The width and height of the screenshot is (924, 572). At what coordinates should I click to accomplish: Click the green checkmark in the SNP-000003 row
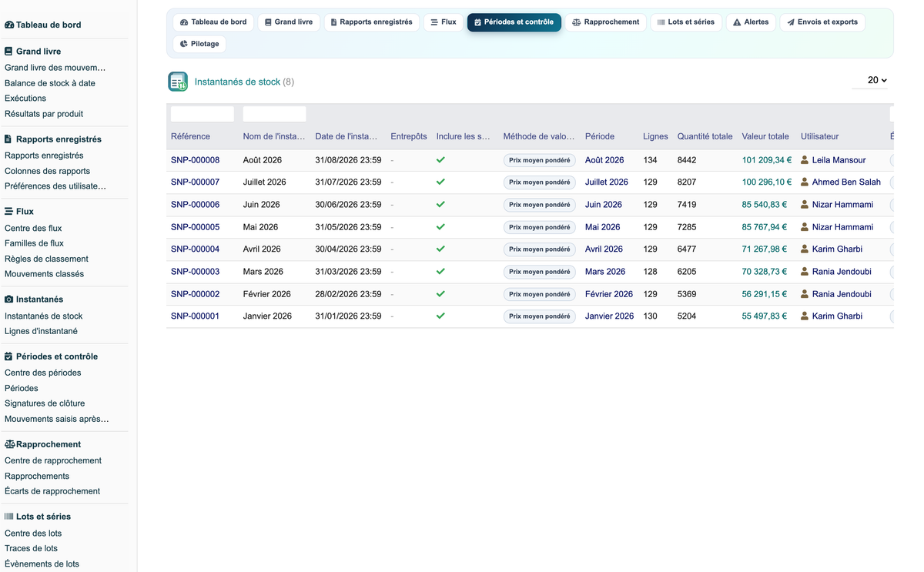pyautogui.click(x=440, y=272)
